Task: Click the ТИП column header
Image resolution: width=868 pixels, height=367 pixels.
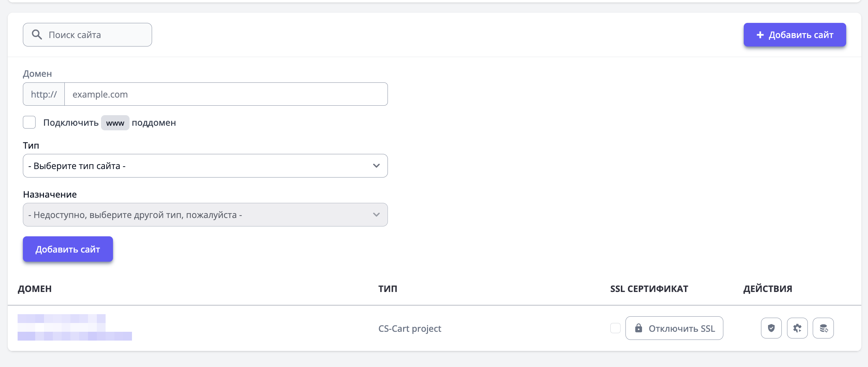Action: (x=388, y=289)
